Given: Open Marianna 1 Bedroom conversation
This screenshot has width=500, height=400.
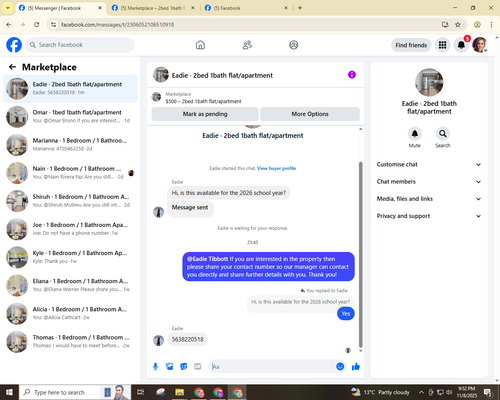Looking at the screenshot, I should click(70, 145).
